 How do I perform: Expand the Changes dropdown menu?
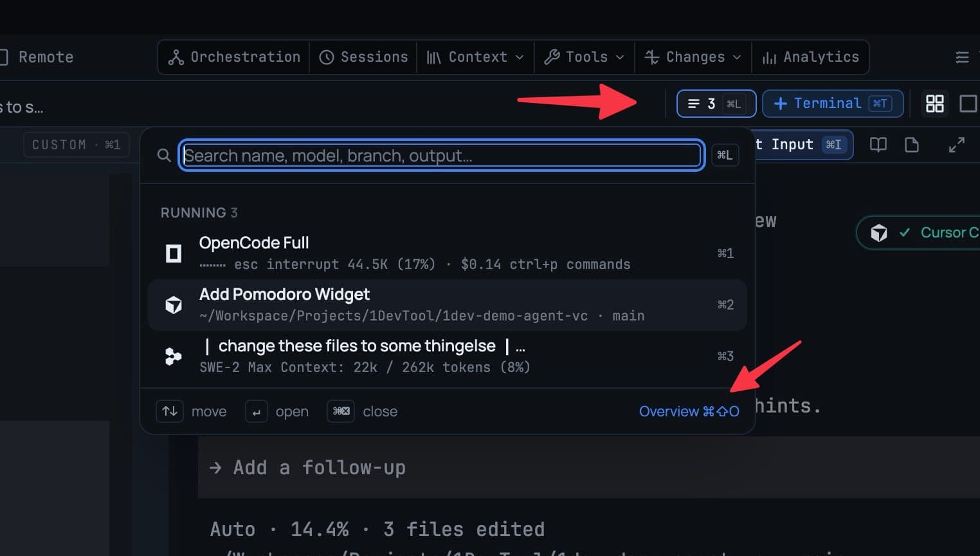pos(693,57)
